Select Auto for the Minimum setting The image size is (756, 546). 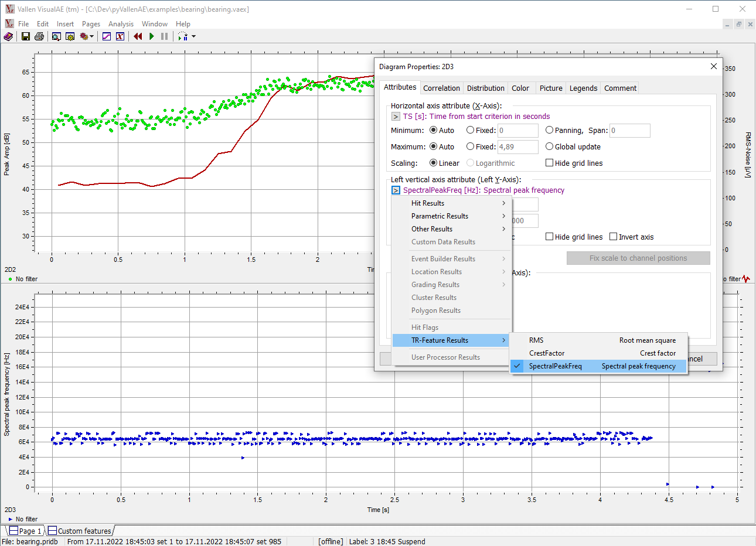[x=442, y=130]
